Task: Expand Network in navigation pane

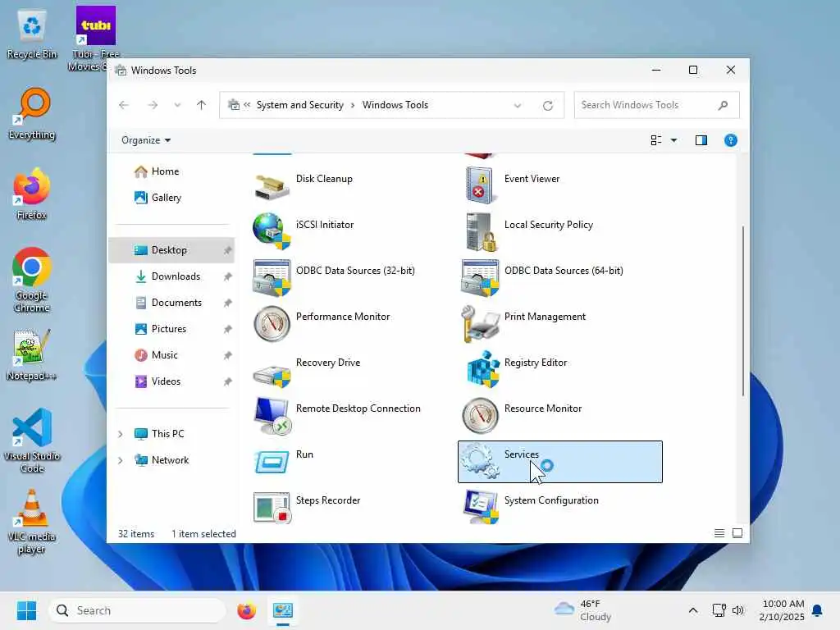Action: (x=121, y=460)
